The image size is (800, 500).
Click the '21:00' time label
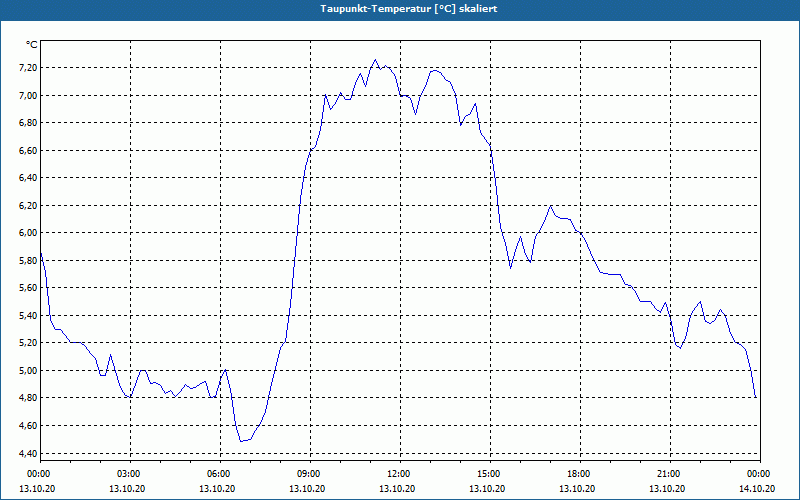(669, 474)
